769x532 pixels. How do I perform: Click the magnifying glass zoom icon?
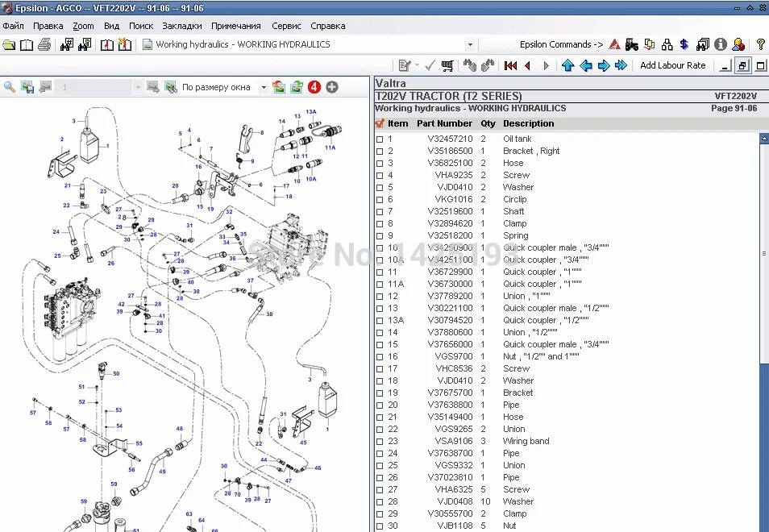click(10, 87)
